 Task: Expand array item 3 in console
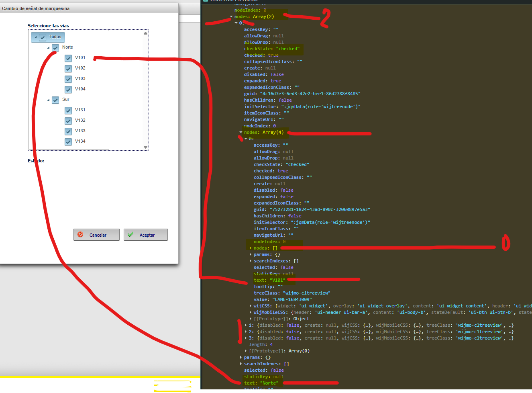point(246,338)
